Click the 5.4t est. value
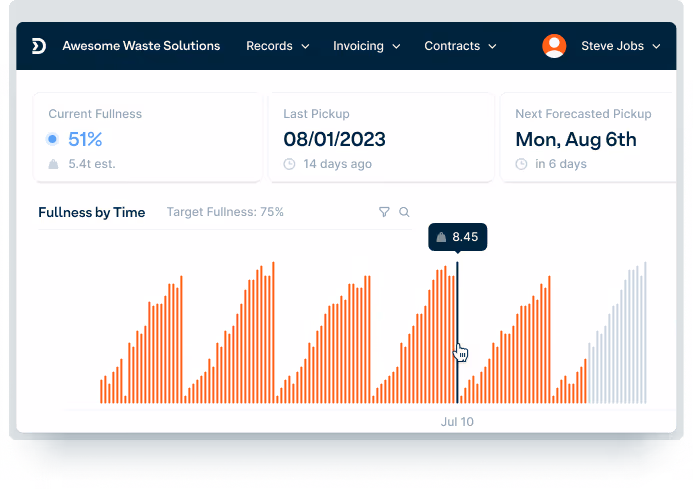693x489 pixels. [91, 164]
